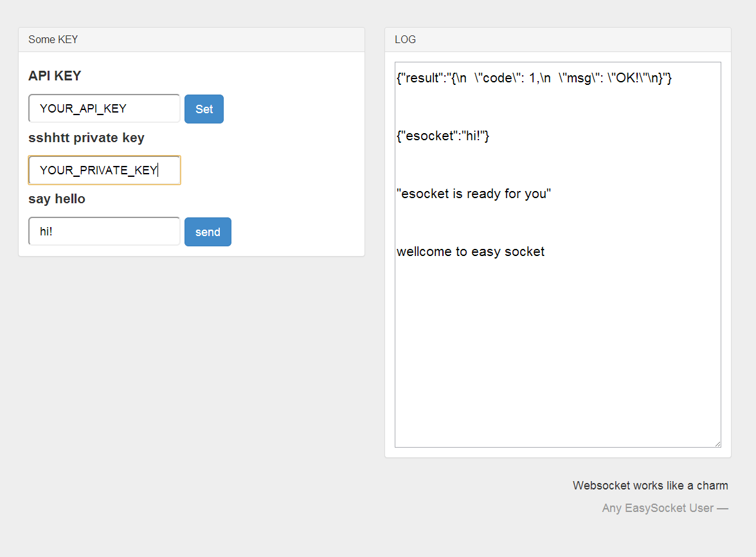Image resolution: width=756 pixels, height=557 pixels.
Task: Click inside the LOG text area
Action: (x=558, y=255)
